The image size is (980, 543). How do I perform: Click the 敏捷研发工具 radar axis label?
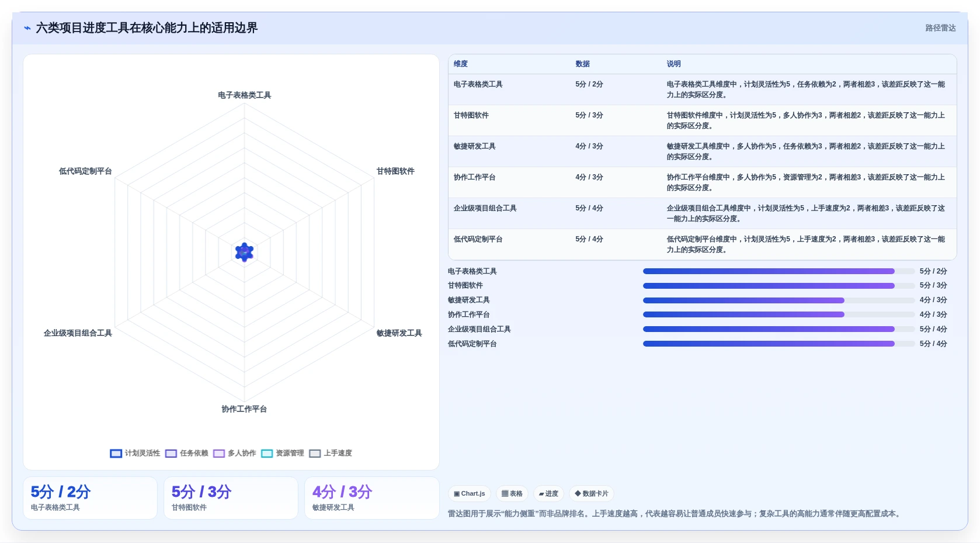(399, 333)
